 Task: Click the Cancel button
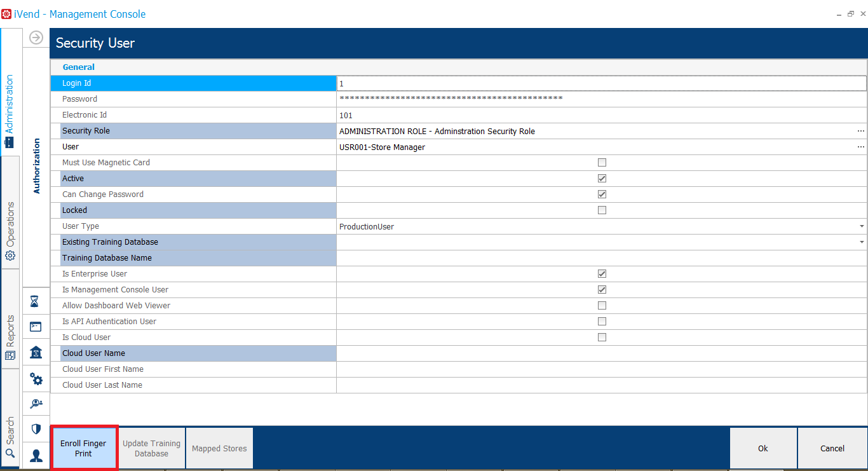click(832, 448)
